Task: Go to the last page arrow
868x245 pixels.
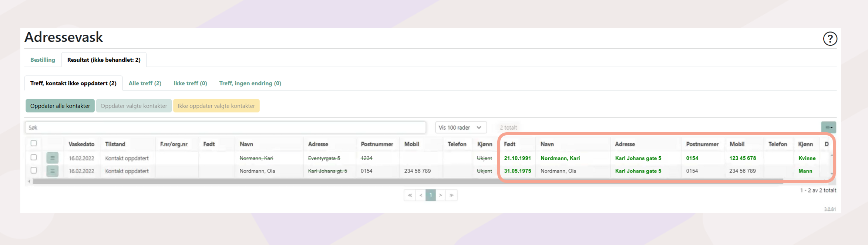Action: [x=452, y=195]
